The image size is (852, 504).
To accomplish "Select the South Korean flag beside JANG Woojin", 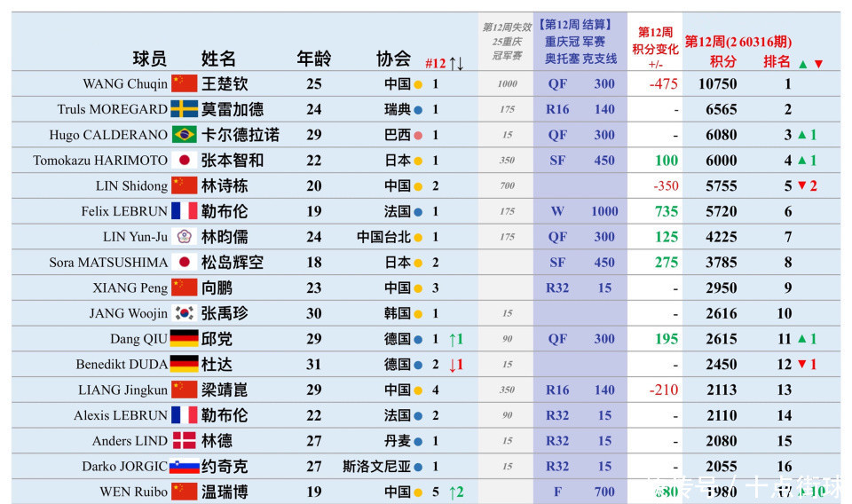I will click(184, 313).
